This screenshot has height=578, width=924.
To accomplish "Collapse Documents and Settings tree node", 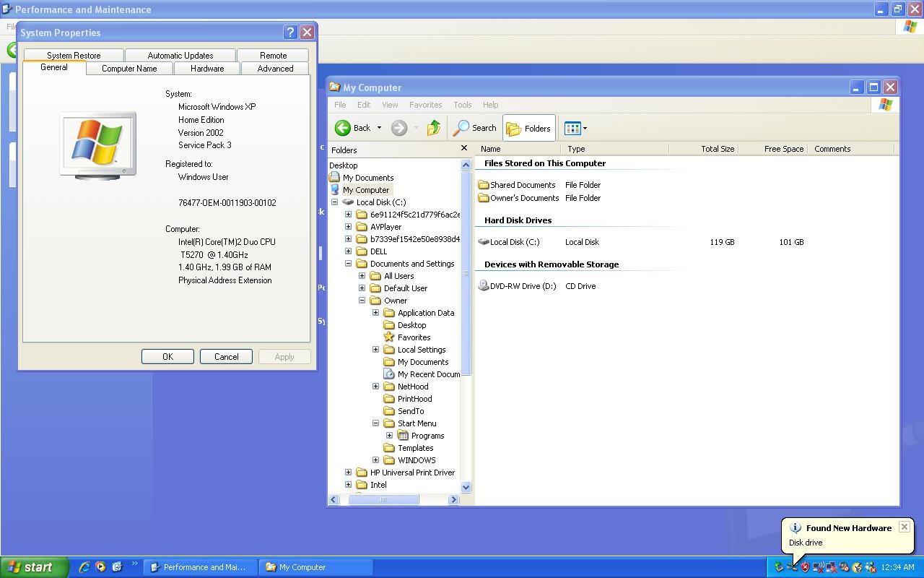I will point(348,264).
